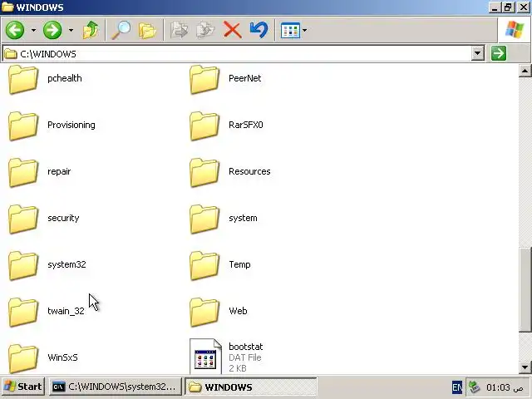Viewport: 532px width, 399px height.
Task: Select the RarSFX0 folder icon
Action: (204, 126)
